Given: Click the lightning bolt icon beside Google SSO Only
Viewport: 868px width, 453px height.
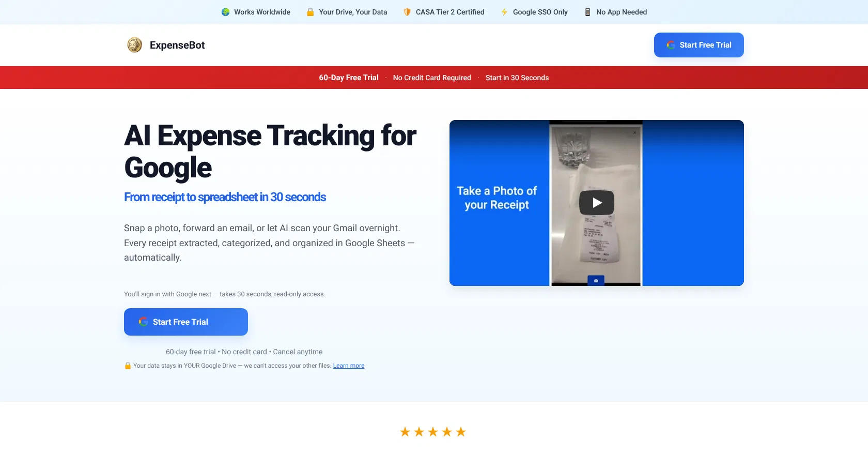Looking at the screenshot, I should tap(504, 12).
